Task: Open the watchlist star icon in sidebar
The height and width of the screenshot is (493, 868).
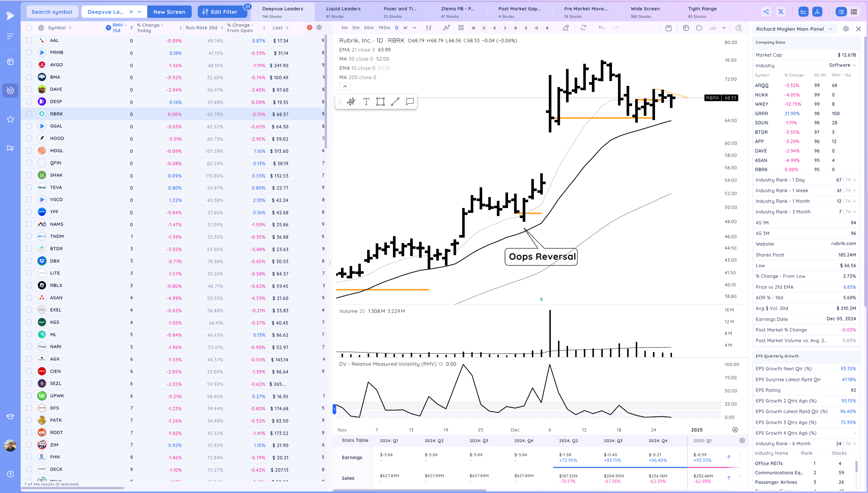Action: pyautogui.click(x=10, y=119)
